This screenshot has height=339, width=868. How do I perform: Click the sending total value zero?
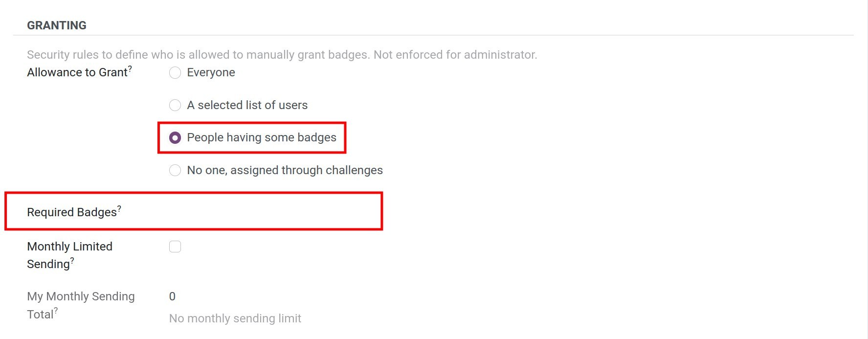point(172,296)
